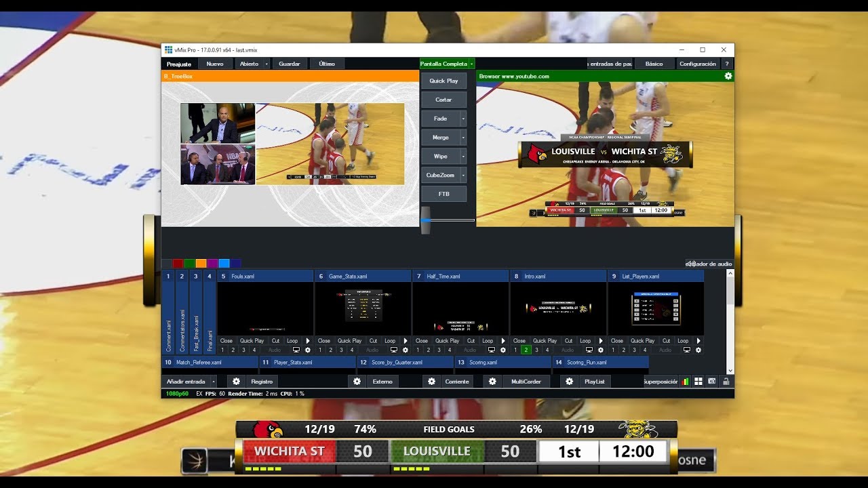868x488 pixels.
Task: Click the monitor icon on Fouls.xaml input
Action: tap(296, 350)
